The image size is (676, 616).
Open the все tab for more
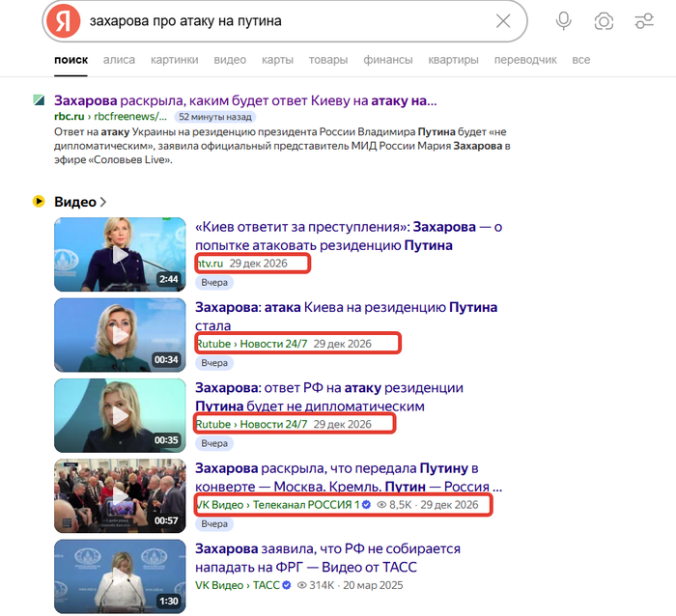coord(580,60)
